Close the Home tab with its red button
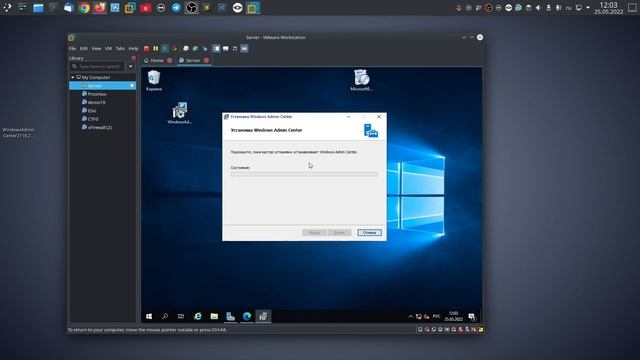 coord(170,60)
